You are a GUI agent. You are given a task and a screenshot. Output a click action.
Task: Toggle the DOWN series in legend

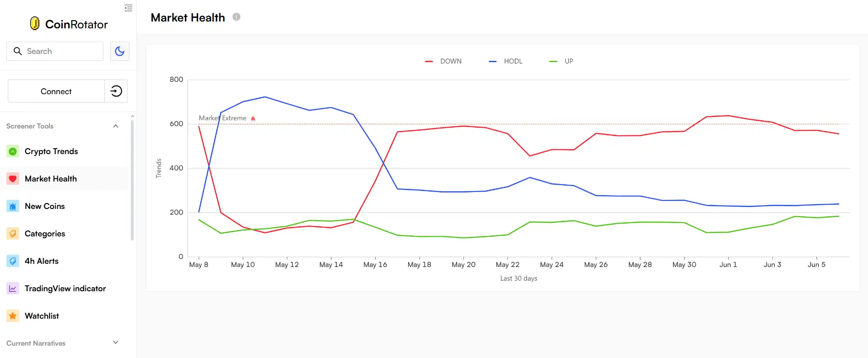coord(443,61)
